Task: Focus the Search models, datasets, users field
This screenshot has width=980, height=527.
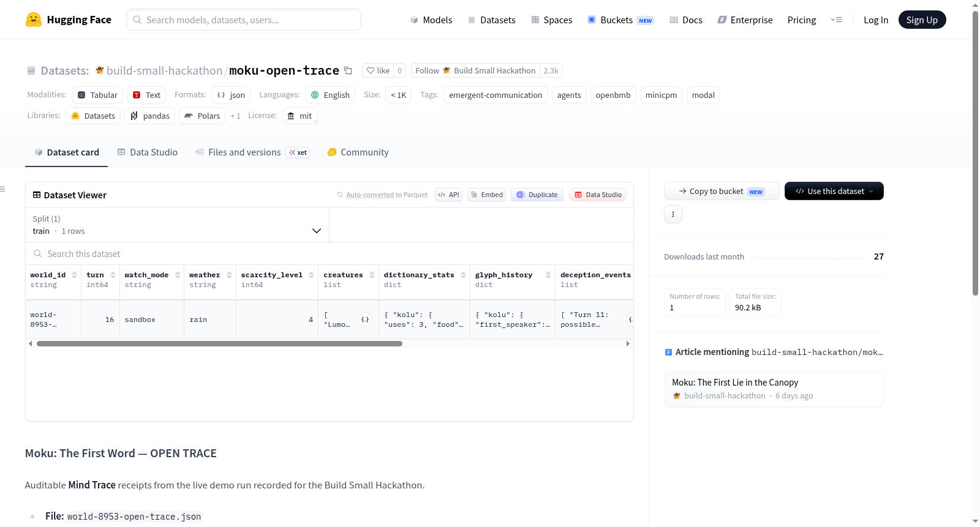Action: tap(244, 20)
